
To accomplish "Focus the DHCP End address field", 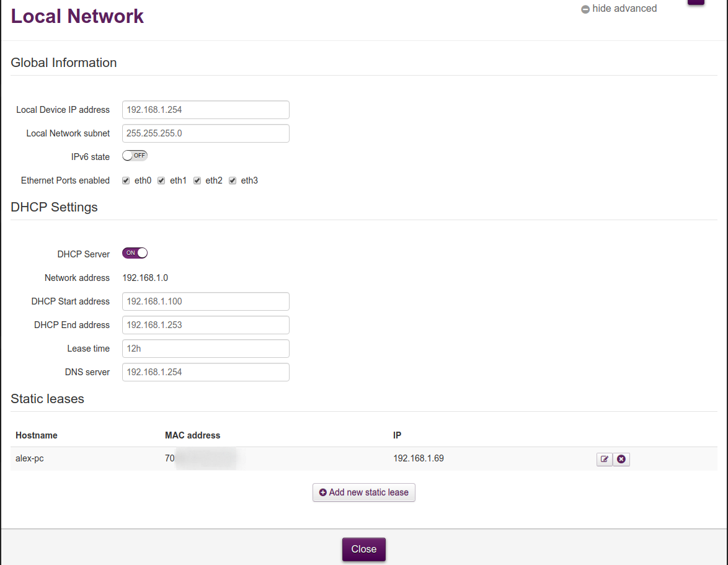I will [x=206, y=325].
